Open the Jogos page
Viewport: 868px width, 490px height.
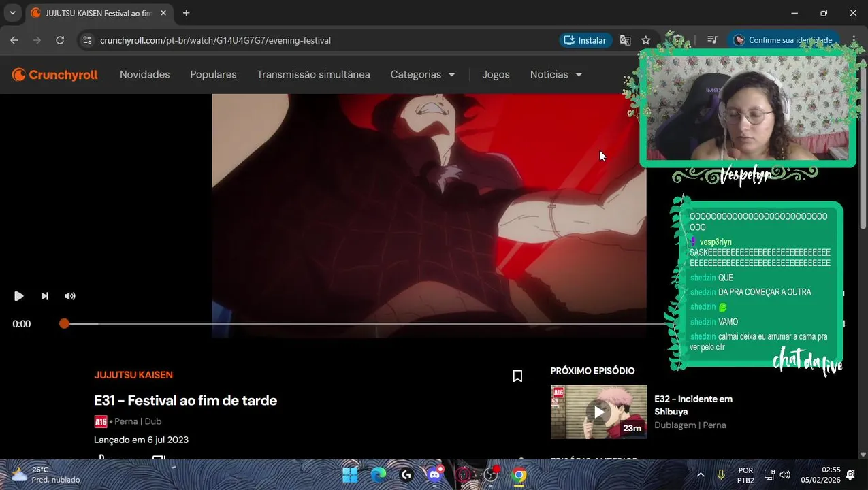(496, 75)
